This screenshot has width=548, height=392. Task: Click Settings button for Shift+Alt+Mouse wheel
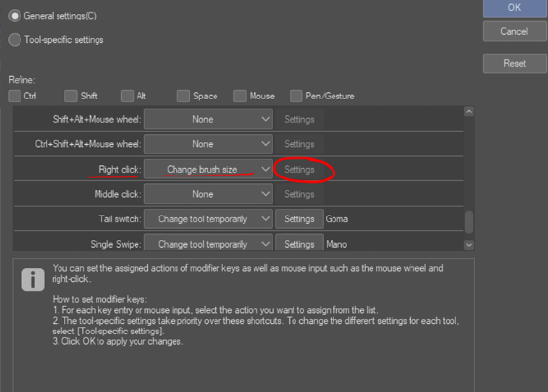[299, 119]
